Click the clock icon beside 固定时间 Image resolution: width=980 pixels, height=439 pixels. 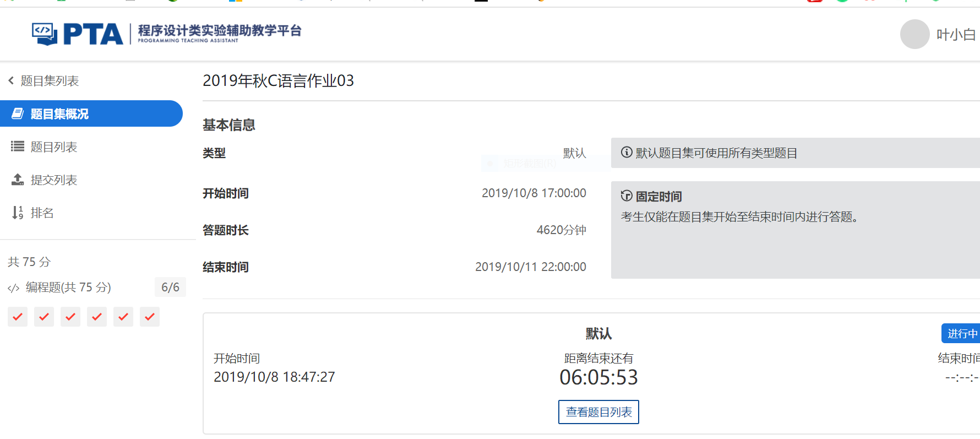[x=627, y=196]
